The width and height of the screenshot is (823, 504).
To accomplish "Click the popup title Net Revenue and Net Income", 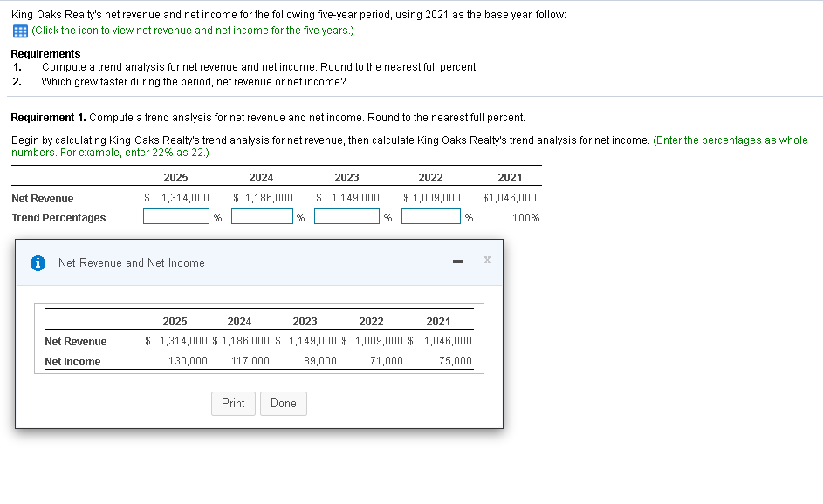I will click(x=132, y=262).
